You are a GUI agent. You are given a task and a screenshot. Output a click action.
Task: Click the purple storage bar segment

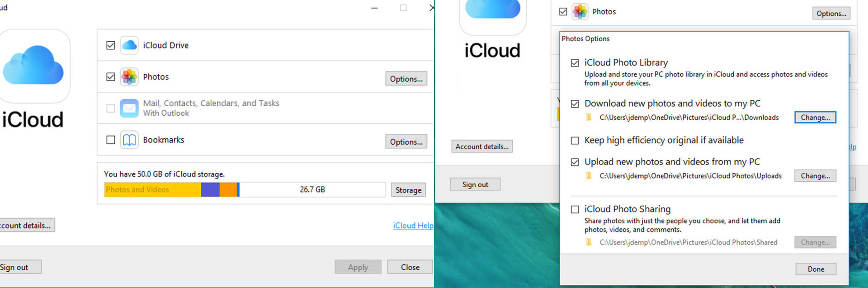tap(210, 190)
